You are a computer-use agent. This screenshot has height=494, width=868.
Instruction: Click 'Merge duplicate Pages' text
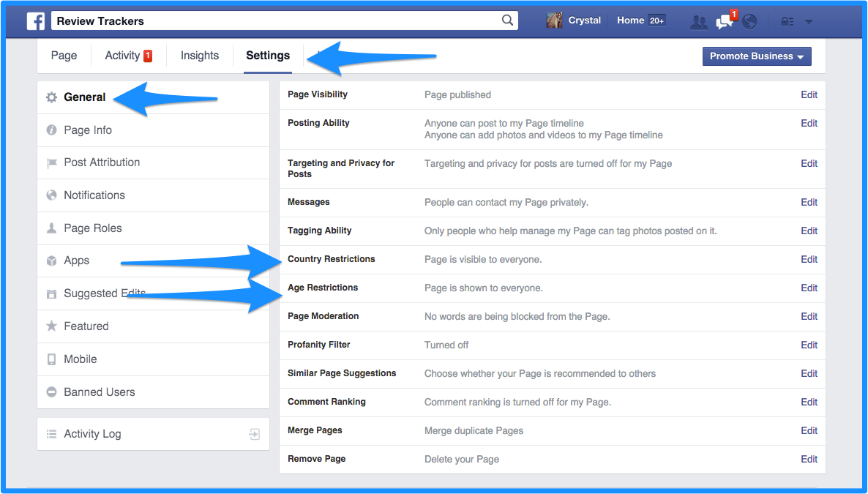(474, 430)
